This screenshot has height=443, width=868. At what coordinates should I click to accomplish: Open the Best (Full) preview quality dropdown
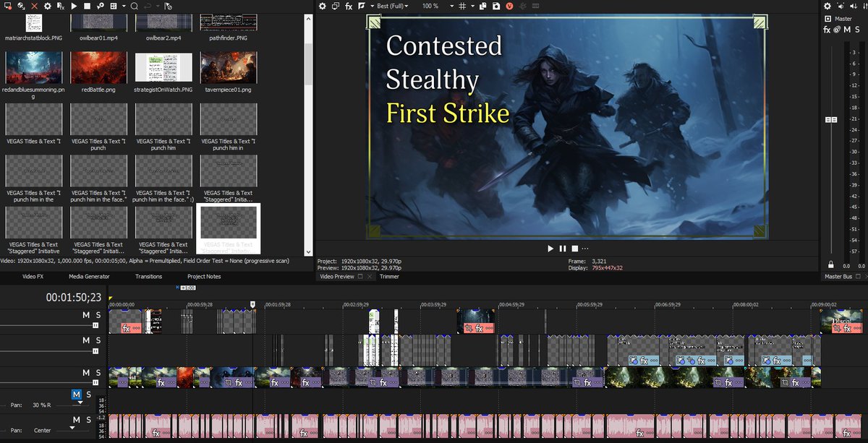[x=393, y=6]
